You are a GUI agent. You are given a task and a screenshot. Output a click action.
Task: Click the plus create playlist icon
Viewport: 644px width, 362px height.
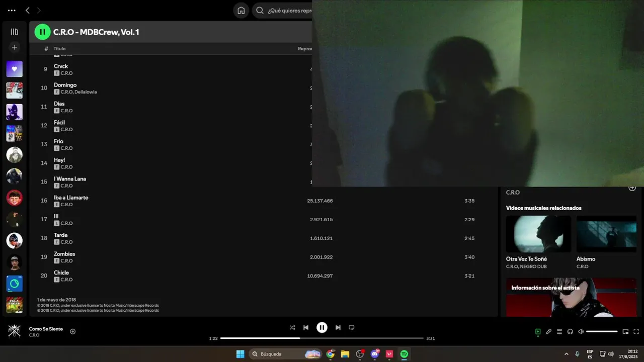(x=14, y=47)
